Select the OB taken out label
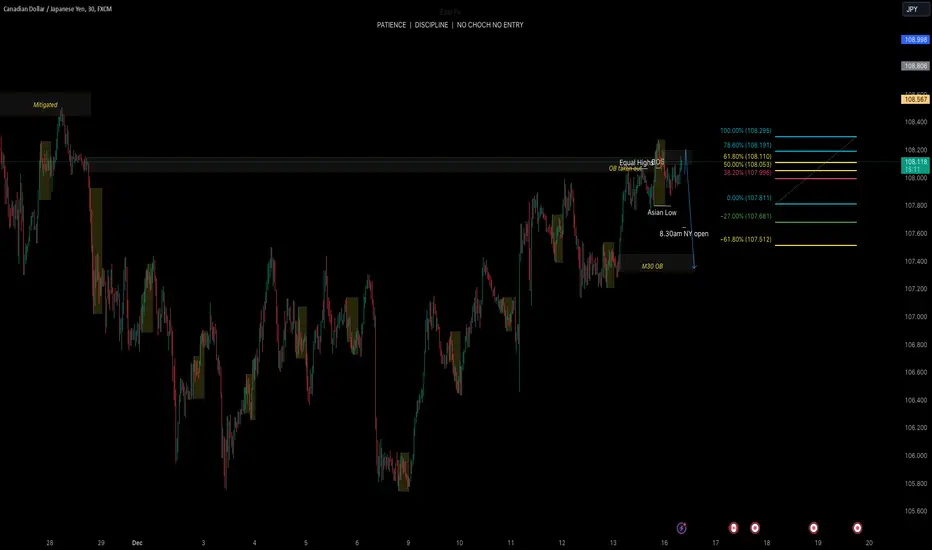932x550 pixels. tap(625, 169)
